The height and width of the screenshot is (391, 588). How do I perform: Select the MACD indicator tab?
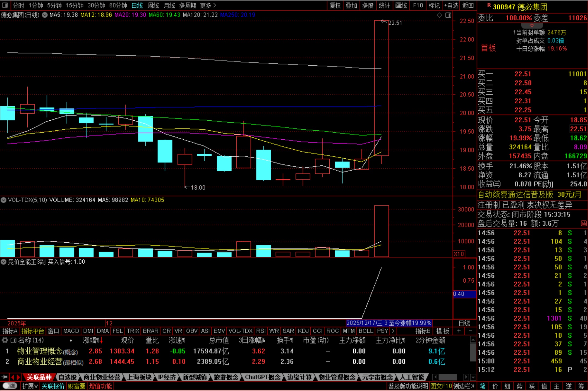71,331
